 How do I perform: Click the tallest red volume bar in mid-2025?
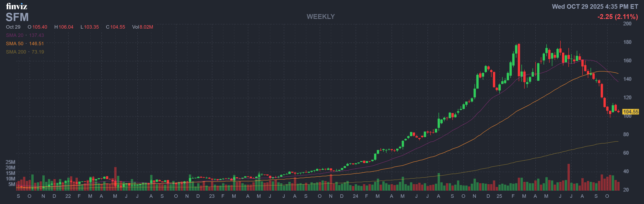568,177
